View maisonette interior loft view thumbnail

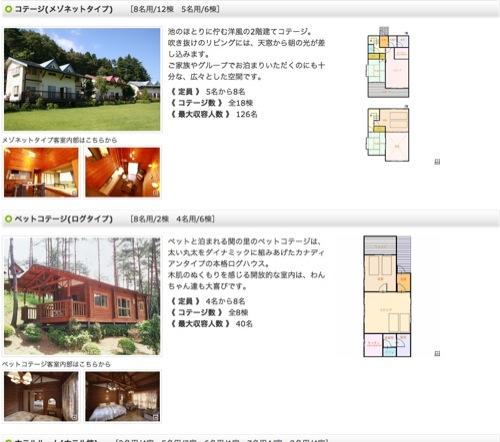point(122,172)
